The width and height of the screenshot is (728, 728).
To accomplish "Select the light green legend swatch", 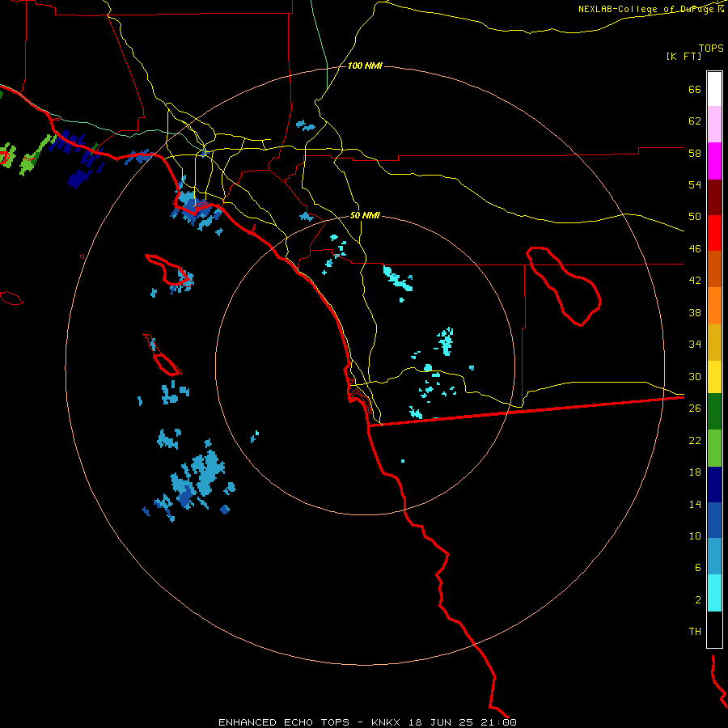I will [x=714, y=448].
